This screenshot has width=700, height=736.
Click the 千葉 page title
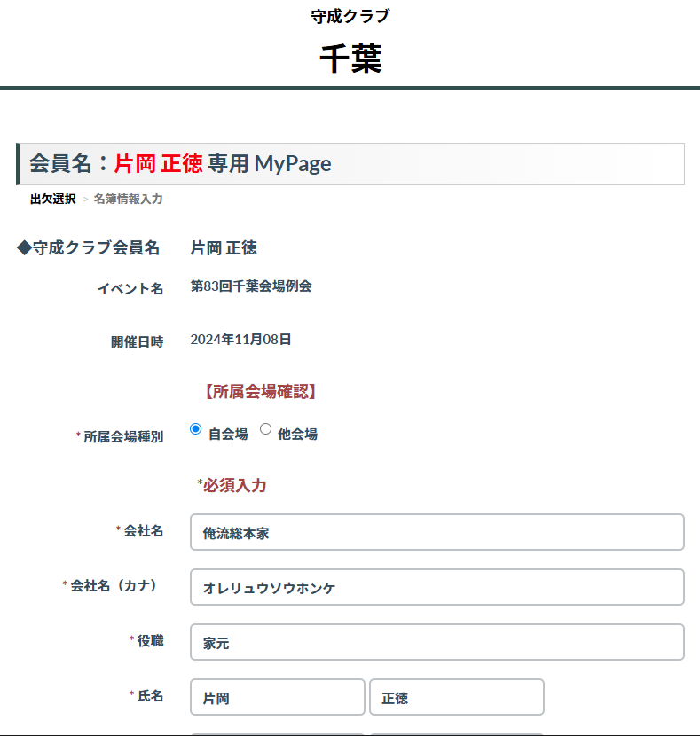(x=350, y=59)
